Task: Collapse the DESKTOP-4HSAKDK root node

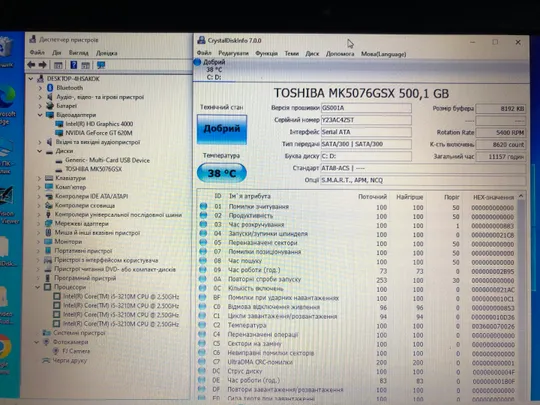Action: pyautogui.click(x=31, y=79)
